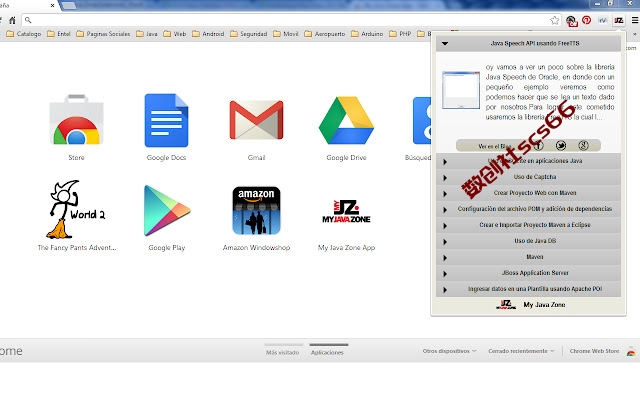640x400 pixels.
Task: Open the Java bookmarks folder
Action: [x=147, y=34]
